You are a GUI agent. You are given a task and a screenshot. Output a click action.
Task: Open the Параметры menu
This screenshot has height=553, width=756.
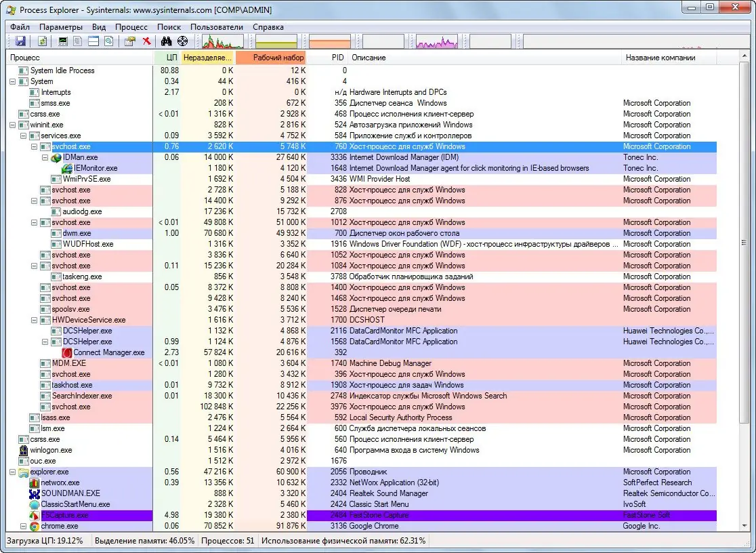tap(61, 27)
